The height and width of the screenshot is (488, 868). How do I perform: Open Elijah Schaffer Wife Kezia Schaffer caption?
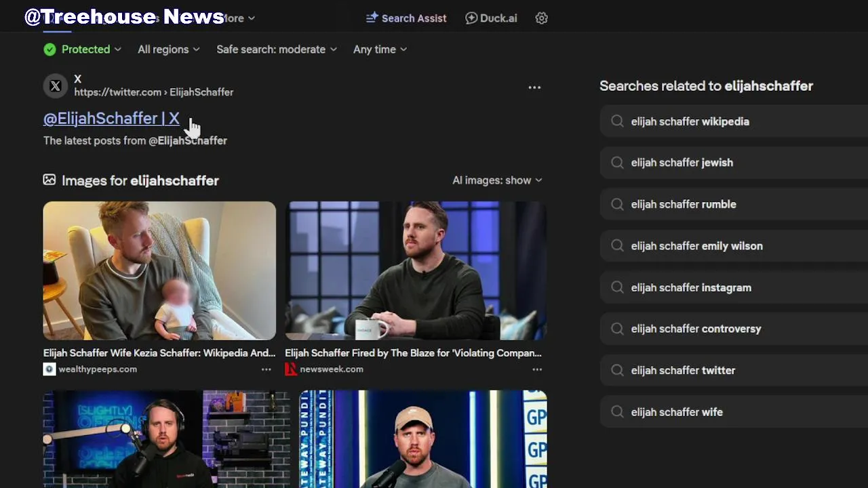(159, 353)
